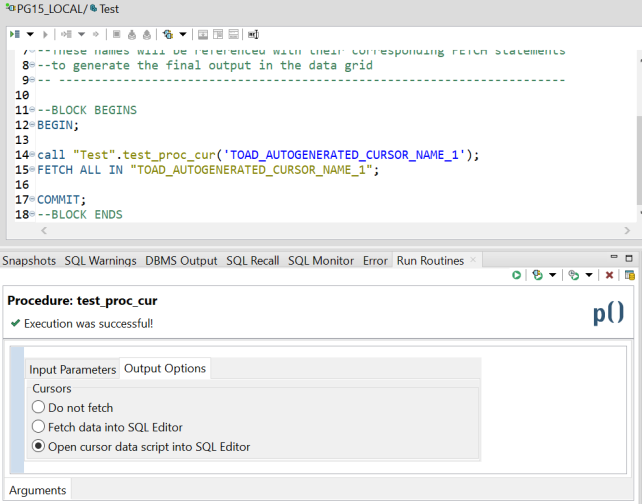Click the blue-yellow connection plug icon in editor toolbar

click(x=167, y=34)
